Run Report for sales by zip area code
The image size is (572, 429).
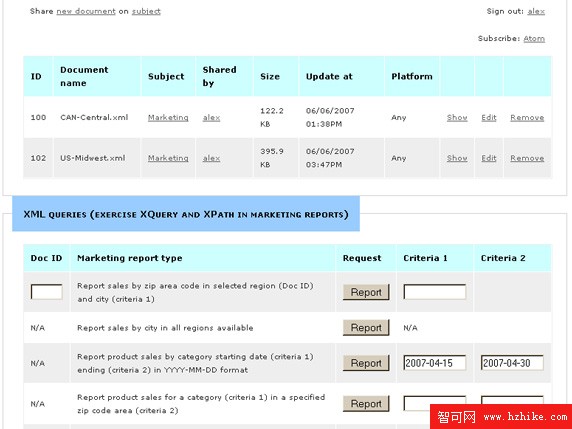[x=366, y=292]
